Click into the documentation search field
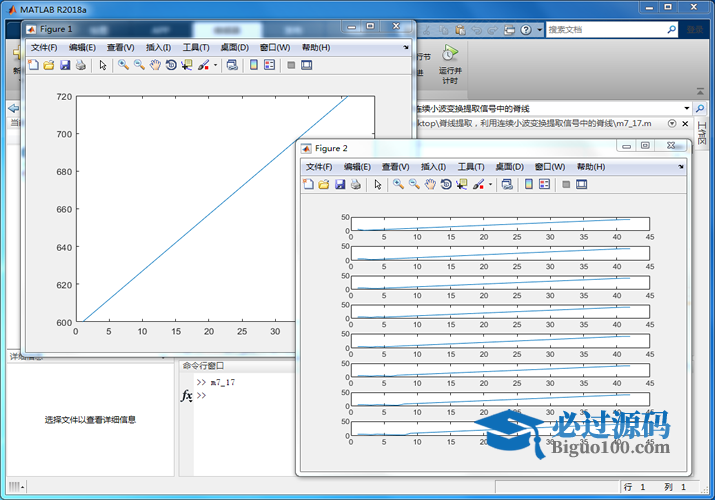Screen dimensions: 715x500 pos(606,30)
